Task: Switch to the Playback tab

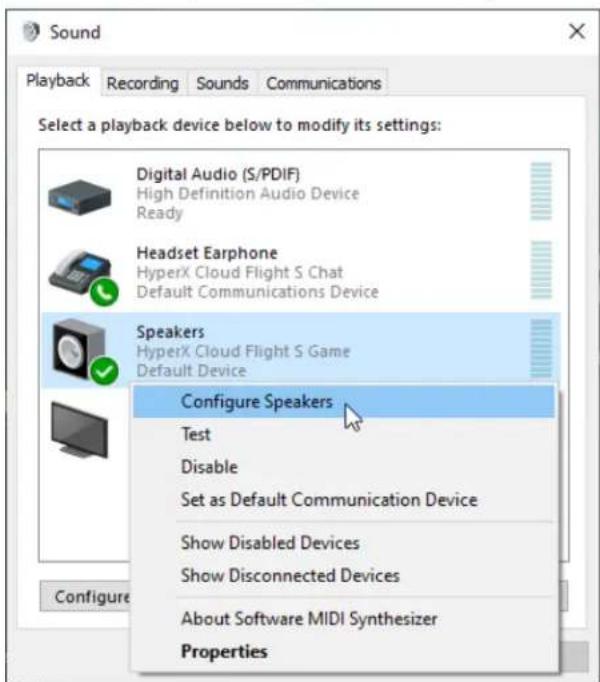Action: point(57,80)
